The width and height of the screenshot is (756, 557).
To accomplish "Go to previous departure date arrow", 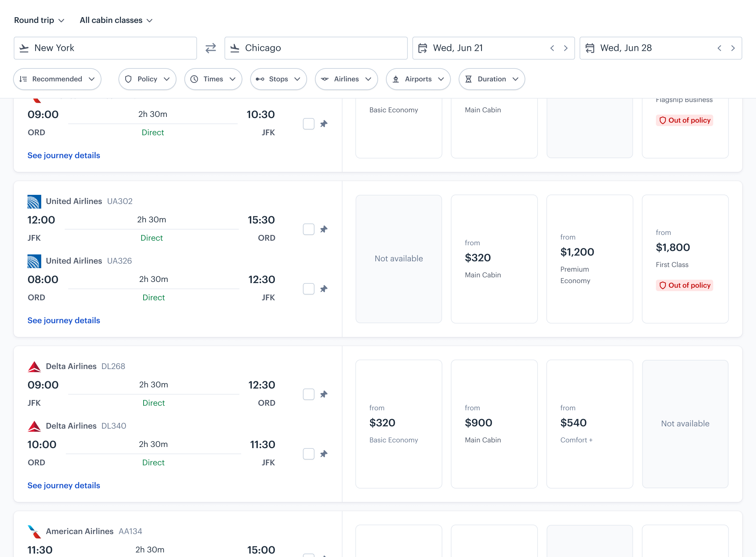I will pos(552,48).
